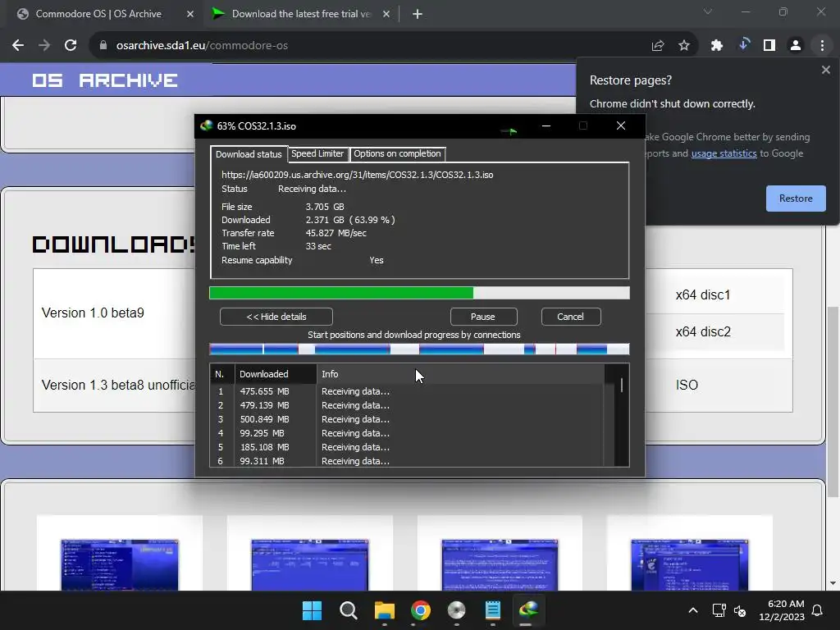Open Chrome profile avatar
840x630 pixels.
pyautogui.click(x=796, y=46)
